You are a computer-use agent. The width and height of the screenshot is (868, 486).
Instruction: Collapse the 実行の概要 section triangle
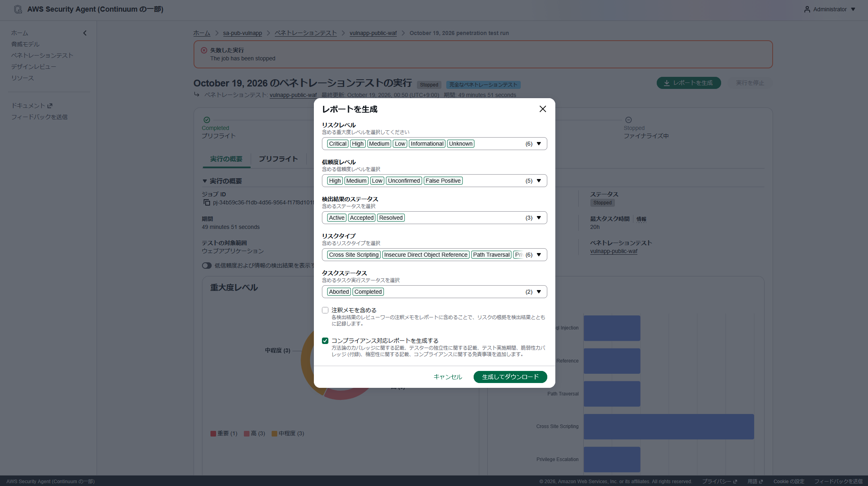pyautogui.click(x=205, y=181)
